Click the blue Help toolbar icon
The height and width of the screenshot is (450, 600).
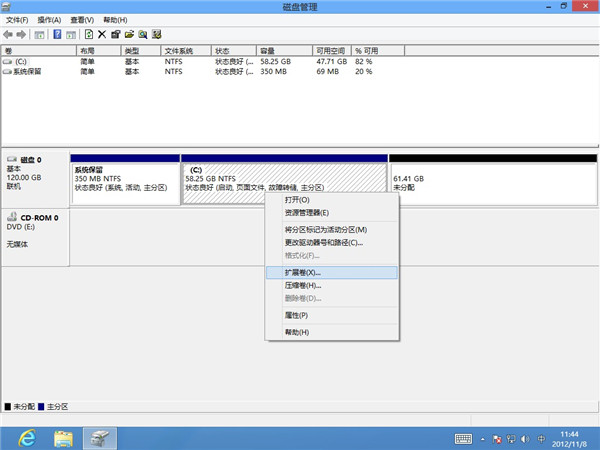click(x=57, y=34)
